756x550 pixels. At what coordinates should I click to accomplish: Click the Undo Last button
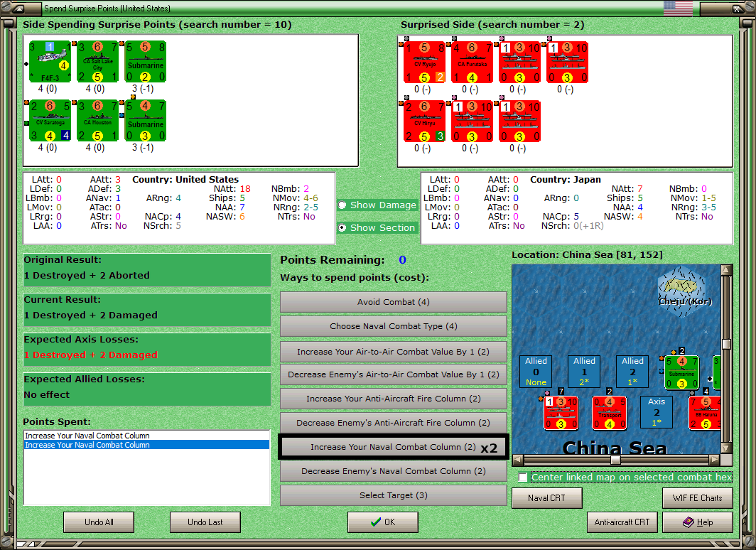[x=205, y=522]
